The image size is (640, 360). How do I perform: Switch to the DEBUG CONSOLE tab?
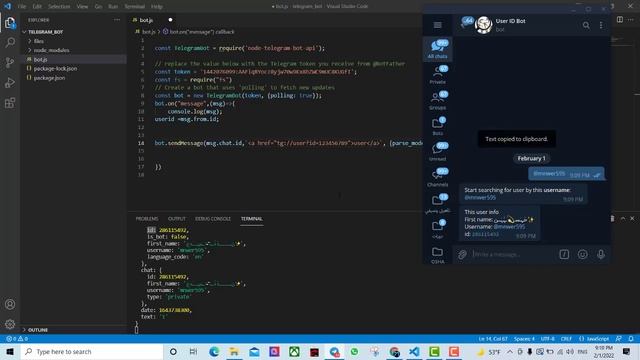click(213, 219)
